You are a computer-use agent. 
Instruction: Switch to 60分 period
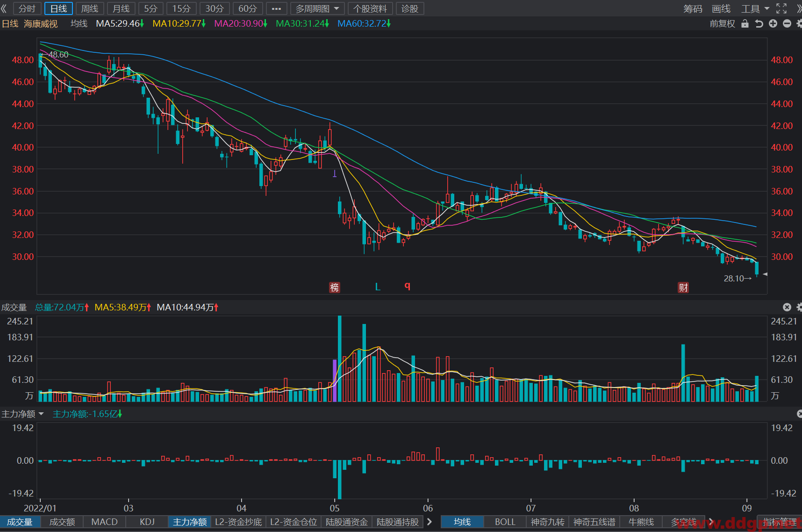point(248,8)
